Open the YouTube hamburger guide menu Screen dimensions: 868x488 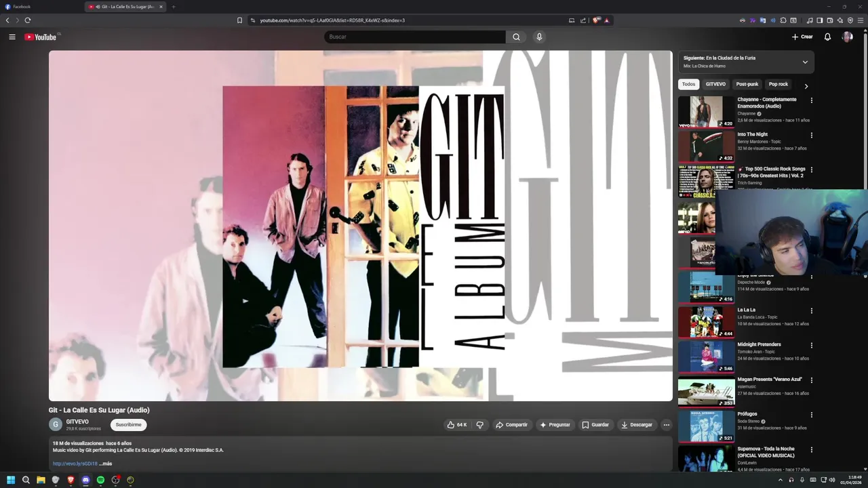(x=12, y=37)
